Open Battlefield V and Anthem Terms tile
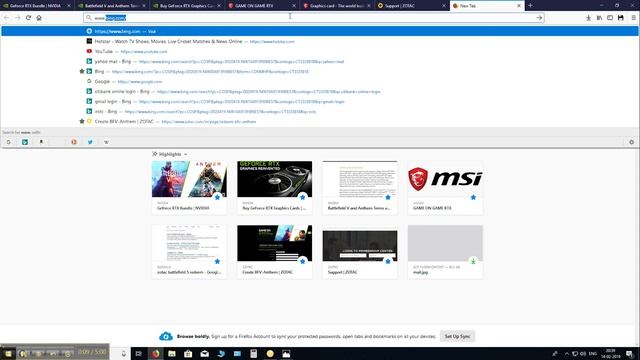This screenshot has width=640, height=360. (x=360, y=187)
